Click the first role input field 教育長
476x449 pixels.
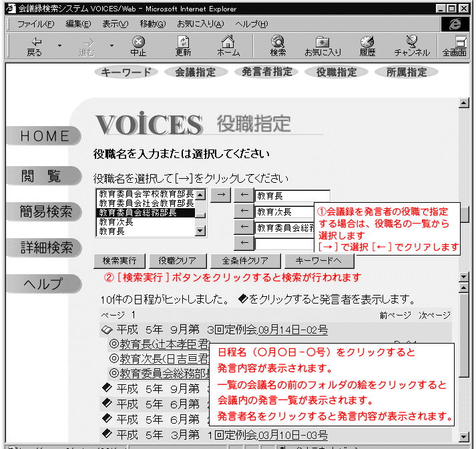(287, 196)
